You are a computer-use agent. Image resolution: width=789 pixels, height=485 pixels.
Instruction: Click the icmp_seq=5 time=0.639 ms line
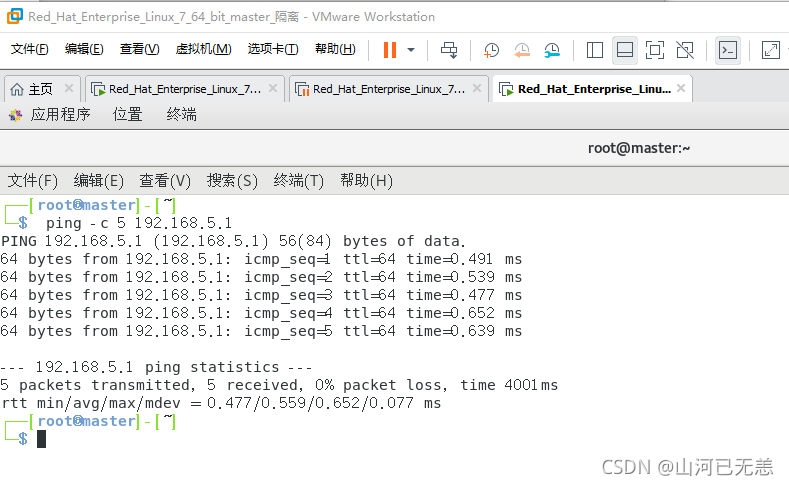pos(261,332)
